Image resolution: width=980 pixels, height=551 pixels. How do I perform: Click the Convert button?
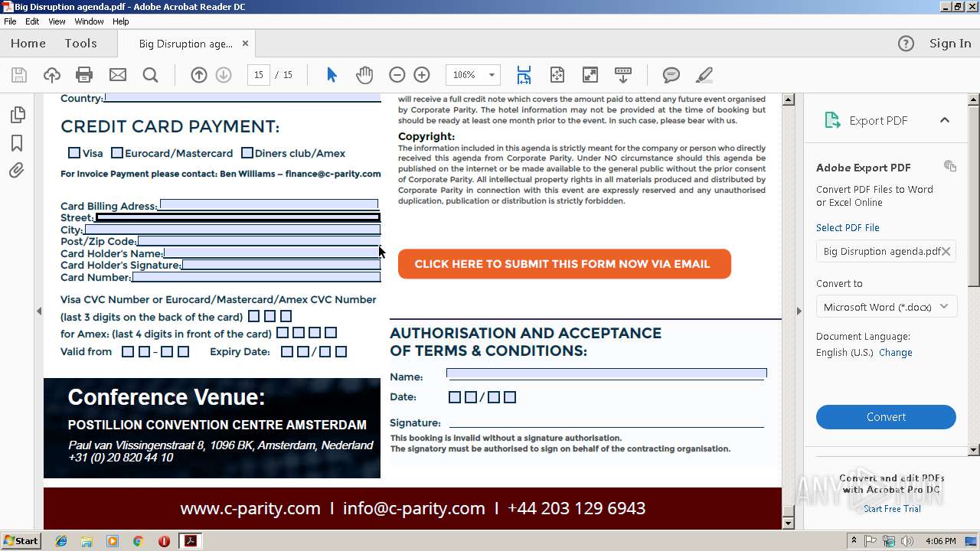(886, 417)
